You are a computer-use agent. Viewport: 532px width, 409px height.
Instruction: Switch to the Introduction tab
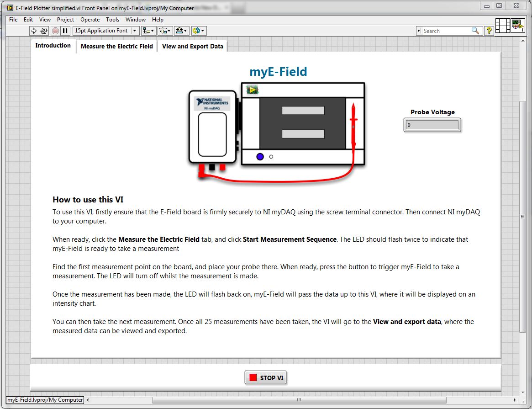point(53,46)
